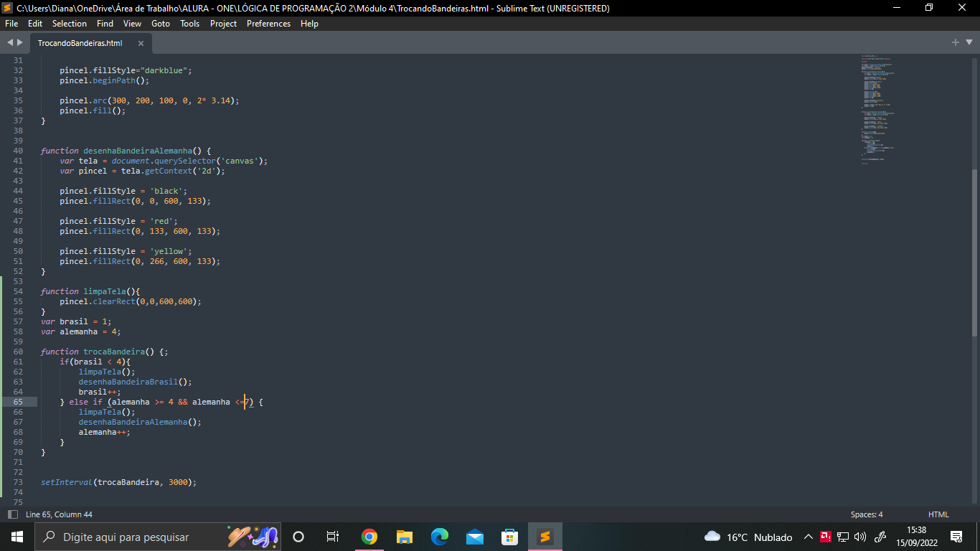Open Windows Start menu
This screenshot has height=551, width=980.
coord(17,537)
